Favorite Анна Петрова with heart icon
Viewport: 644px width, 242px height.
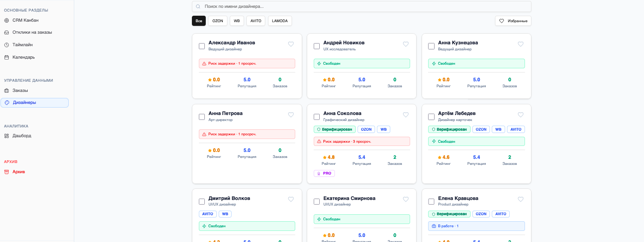tap(291, 115)
